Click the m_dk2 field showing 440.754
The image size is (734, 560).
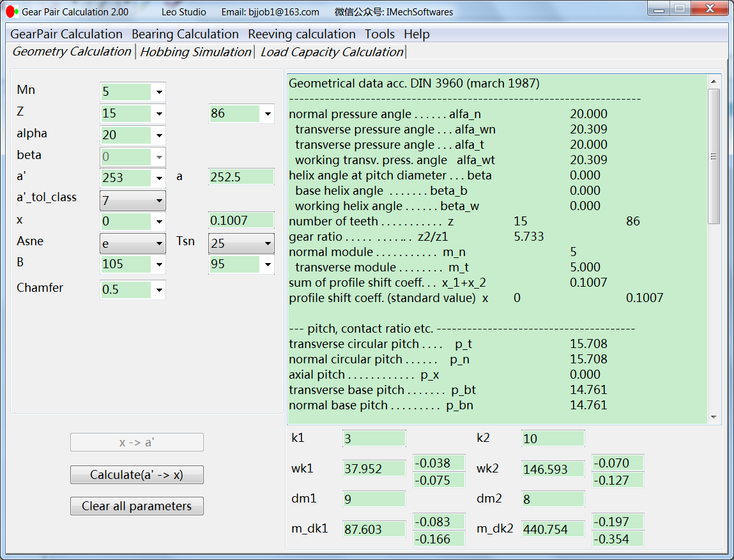point(553,529)
